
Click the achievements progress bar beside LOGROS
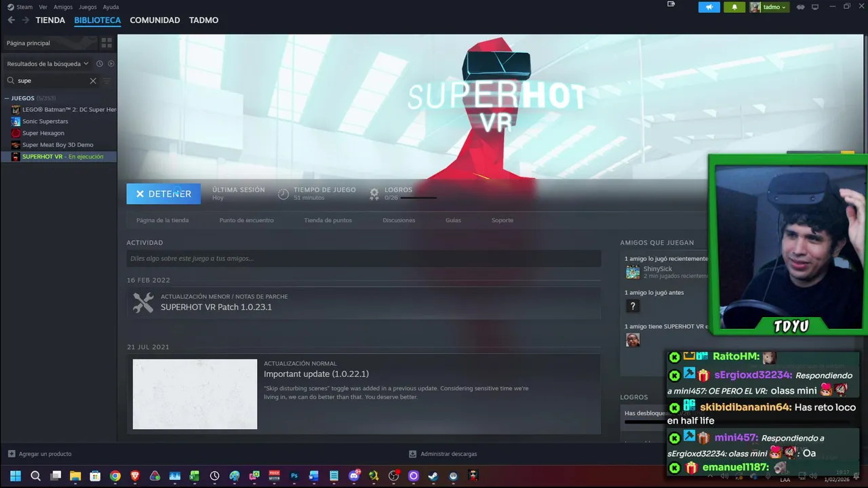tap(418, 198)
